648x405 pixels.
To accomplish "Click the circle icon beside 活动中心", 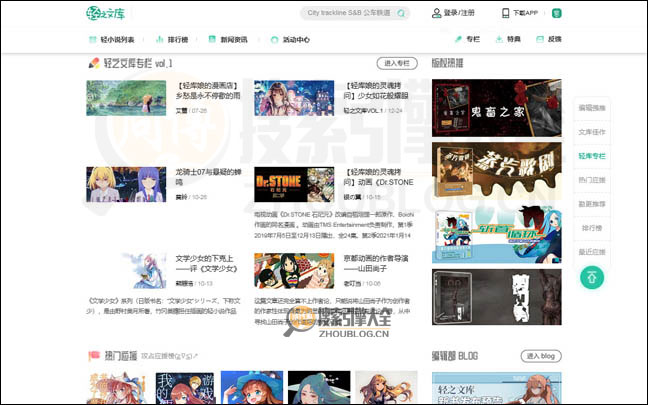I will (x=274, y=40).
